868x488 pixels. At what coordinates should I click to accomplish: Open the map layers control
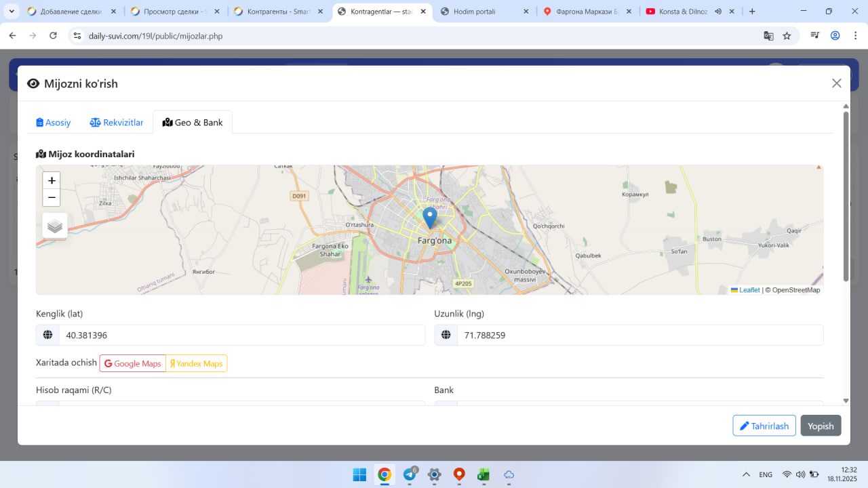(x=55, y=226)
